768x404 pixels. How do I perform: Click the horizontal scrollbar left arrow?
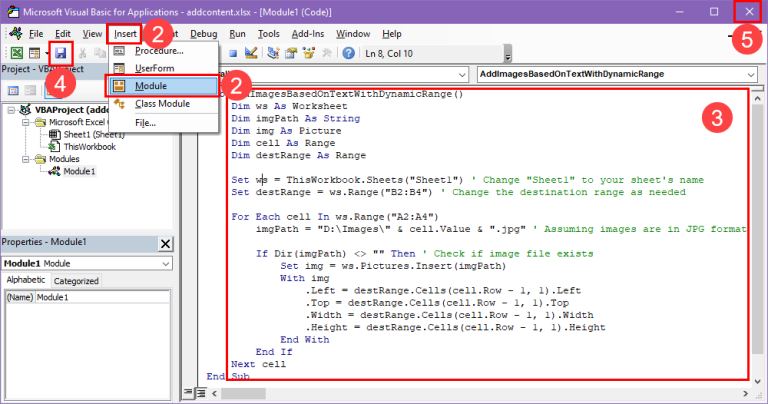[214, 393]
